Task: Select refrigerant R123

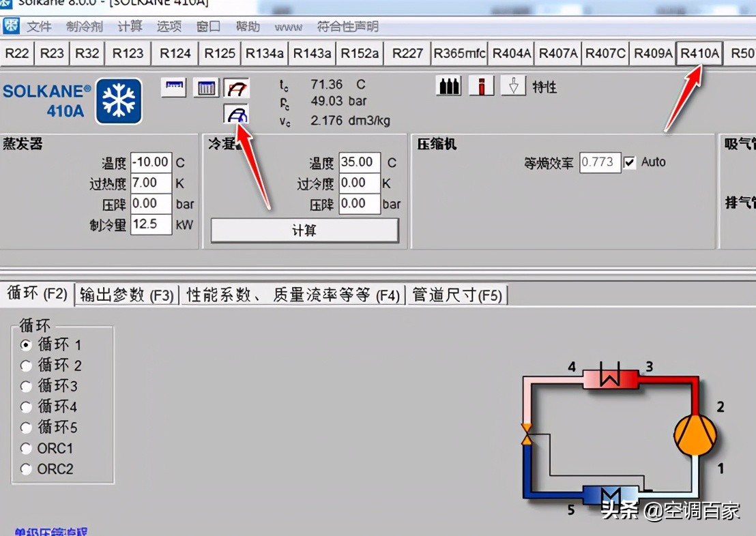Action: [128, 53]
